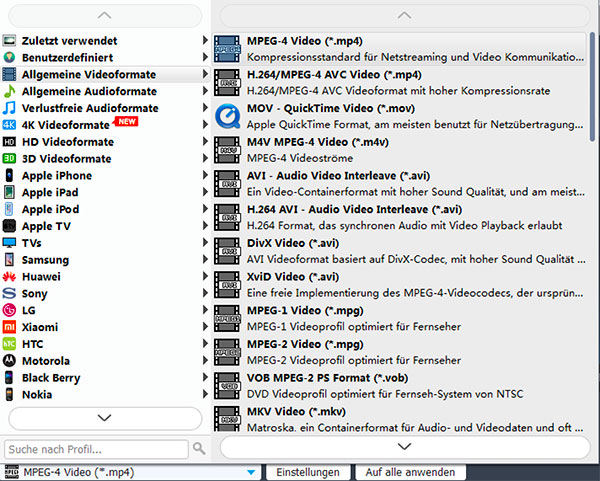Click the Motorola logo icon
This screenshot has height=481, width=600.
pos(9,360)
